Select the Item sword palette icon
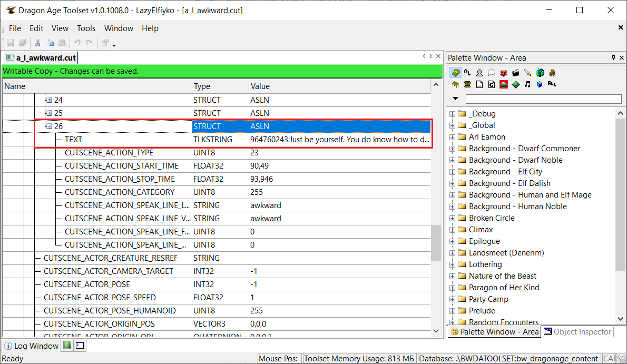 pyautogui.click(x=528, y=73)
